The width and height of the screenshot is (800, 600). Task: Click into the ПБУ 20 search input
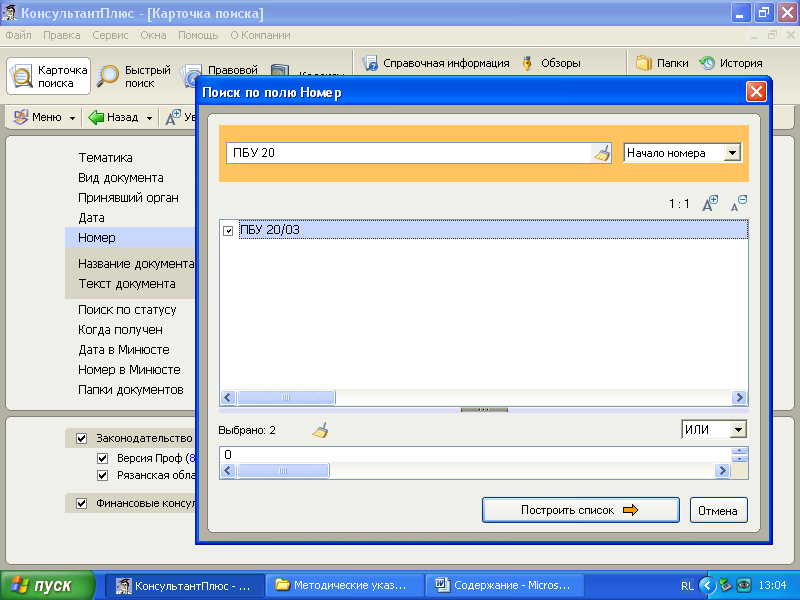coord(409,153)
